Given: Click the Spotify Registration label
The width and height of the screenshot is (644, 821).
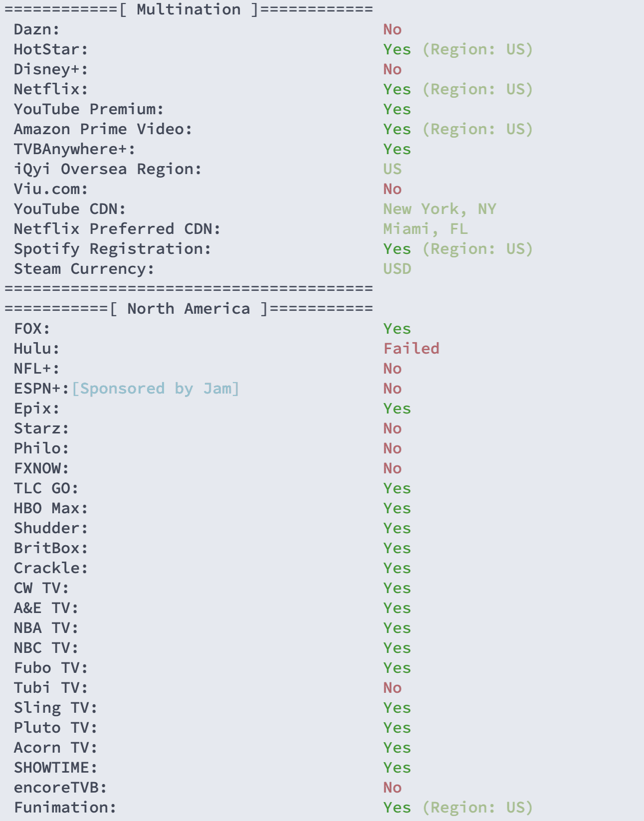Looking at the screenshot, I should tap(113, 249).
